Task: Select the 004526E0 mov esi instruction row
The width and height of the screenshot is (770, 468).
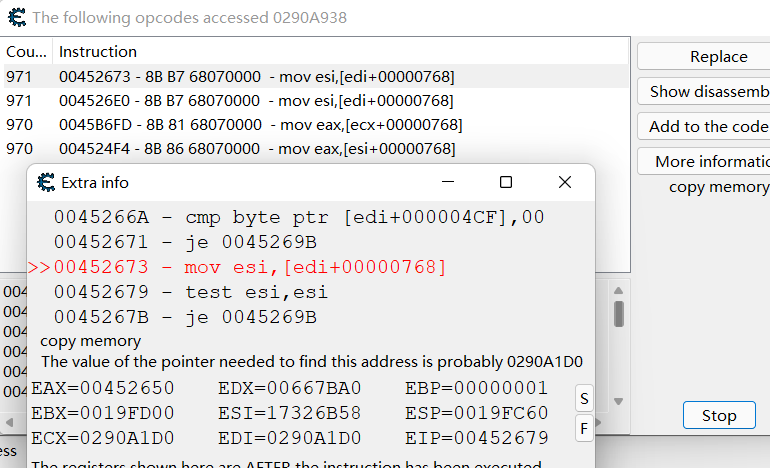Action: pos(256,100)
